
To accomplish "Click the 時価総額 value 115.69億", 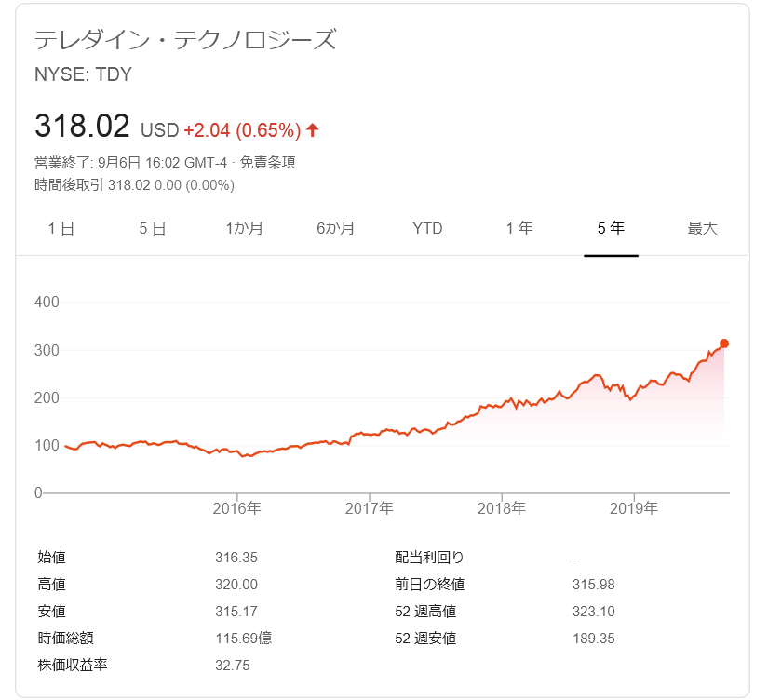I will click(243, 639).
